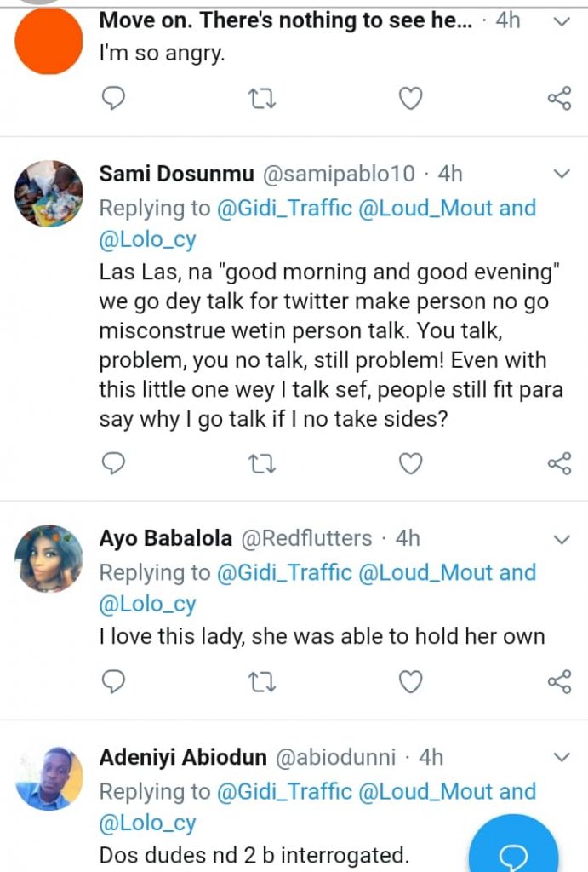Retweet Ayo Babalola's tweet
Image resolution: width=588 pixels, height=872 pixels.
[262, 681]
